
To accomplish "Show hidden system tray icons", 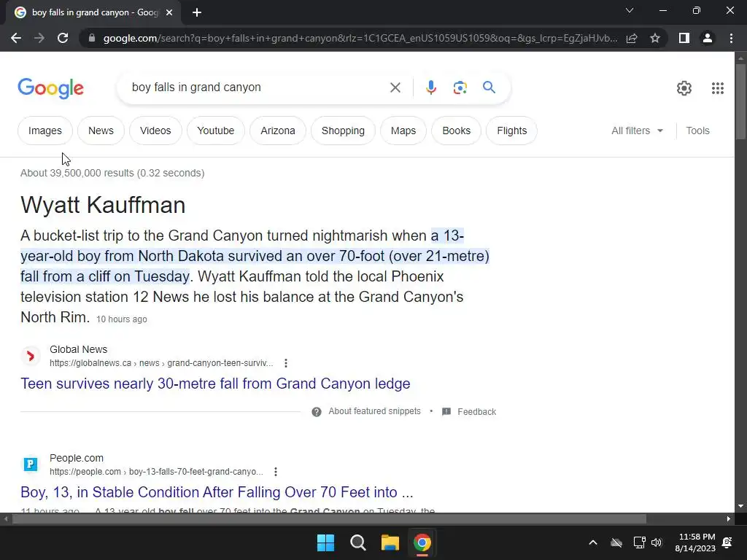I will point(593,542).
